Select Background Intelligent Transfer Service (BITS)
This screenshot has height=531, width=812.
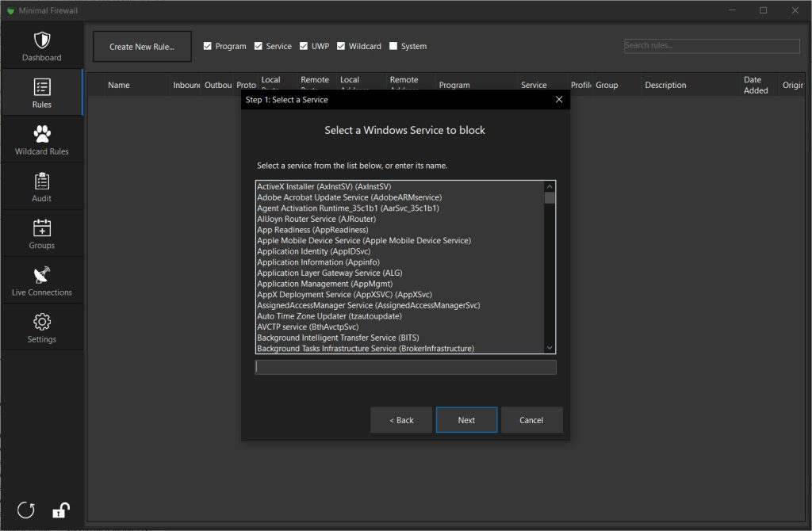[400, 338]
